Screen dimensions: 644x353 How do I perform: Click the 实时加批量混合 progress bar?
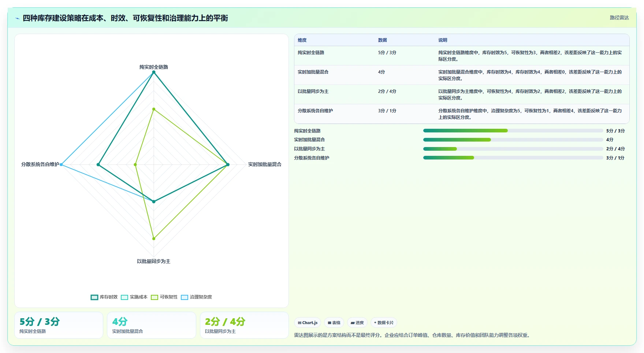click(x=513, y=140)
